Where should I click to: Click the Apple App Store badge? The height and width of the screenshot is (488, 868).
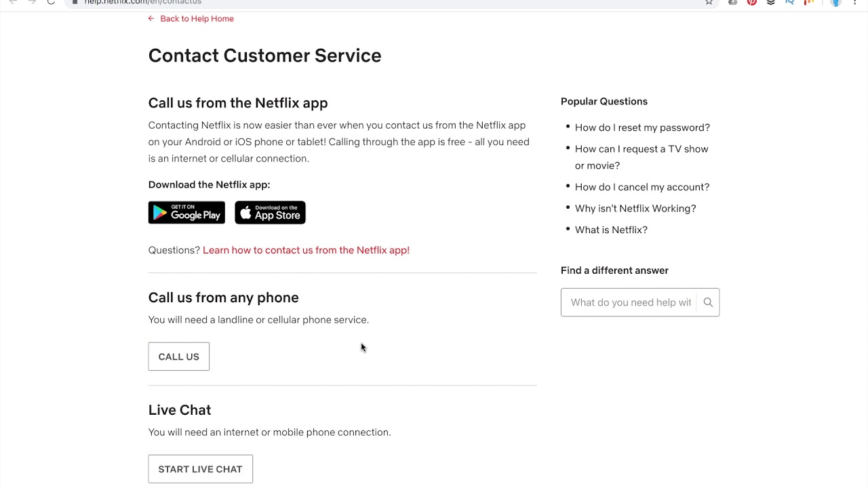[270, 213]
